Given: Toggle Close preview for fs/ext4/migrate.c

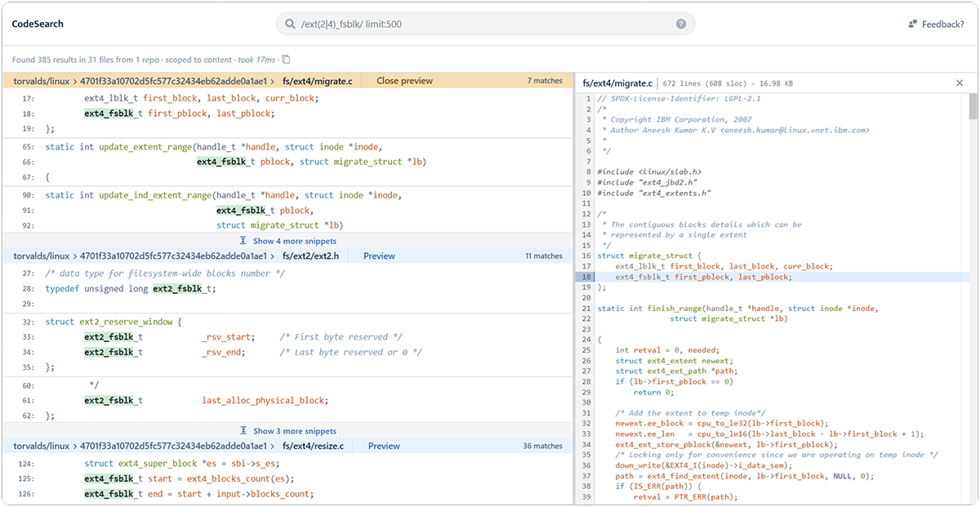Looking at the screenshot, I should pos(404,81).
